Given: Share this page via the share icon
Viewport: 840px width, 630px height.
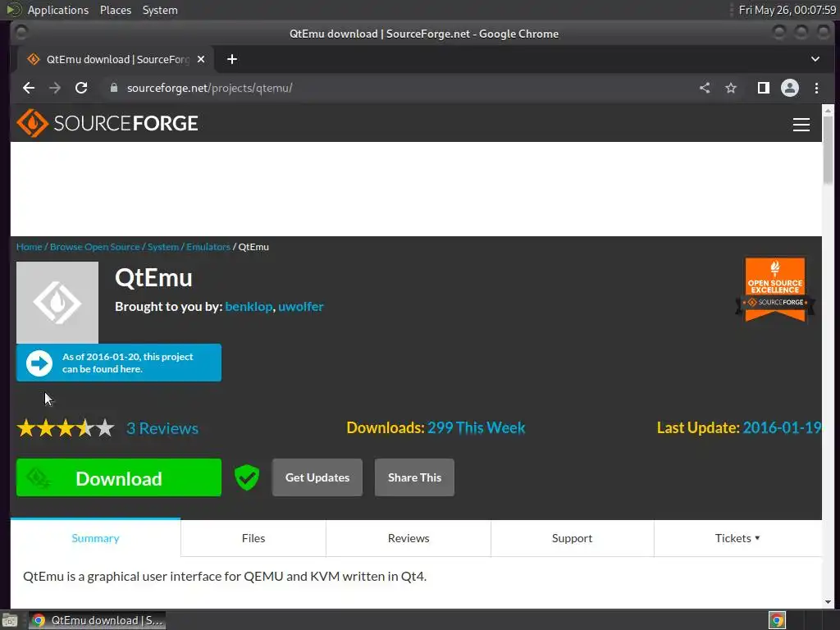Looking at the screenshot, I should click(x=705, y=88).
